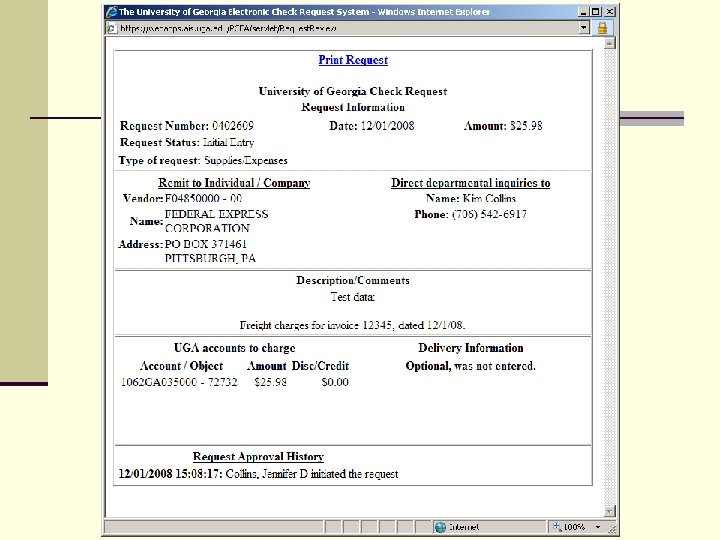Click the Print Request link

pyautogui.click(x=353, y=60)
